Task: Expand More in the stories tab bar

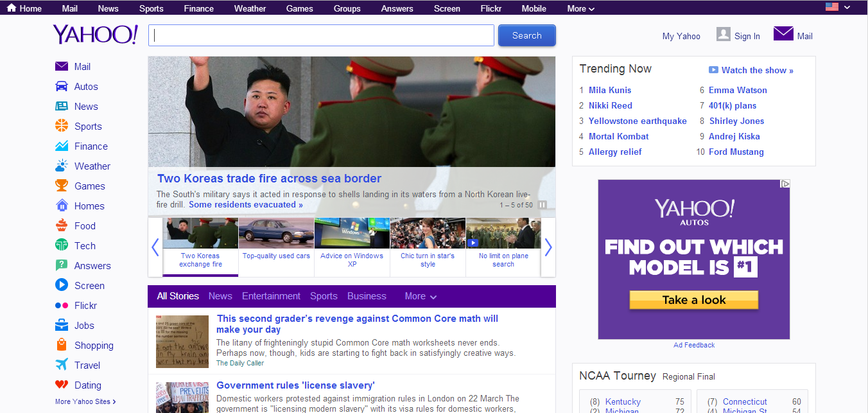Action: pyautogui.click(x=421, y=296)
